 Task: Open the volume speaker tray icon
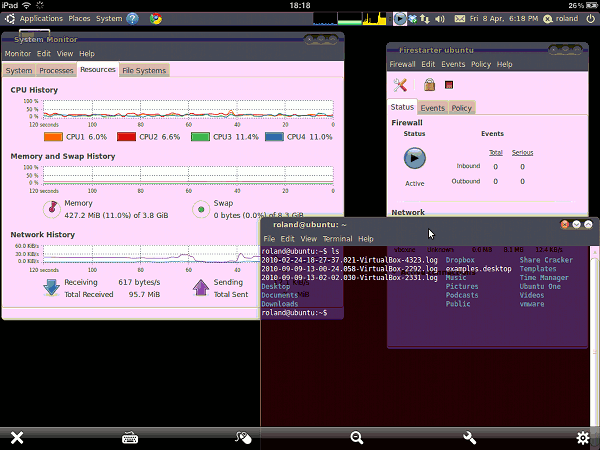(x=440, y=18)
